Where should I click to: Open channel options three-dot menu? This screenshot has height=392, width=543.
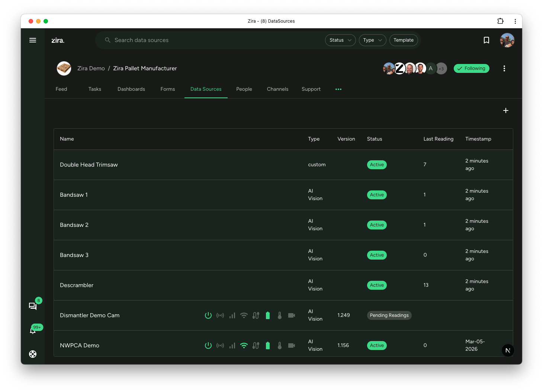504,68
